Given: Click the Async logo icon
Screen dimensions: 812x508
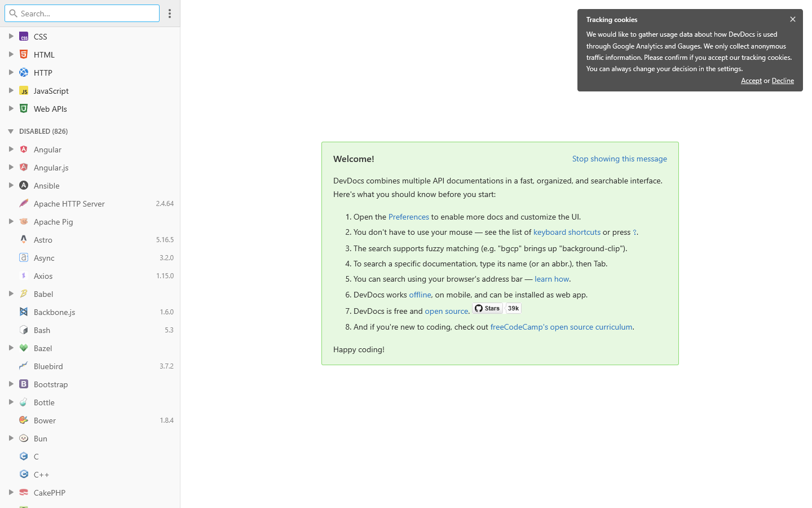Looking at the screenshot, I should tap(24, 258).
